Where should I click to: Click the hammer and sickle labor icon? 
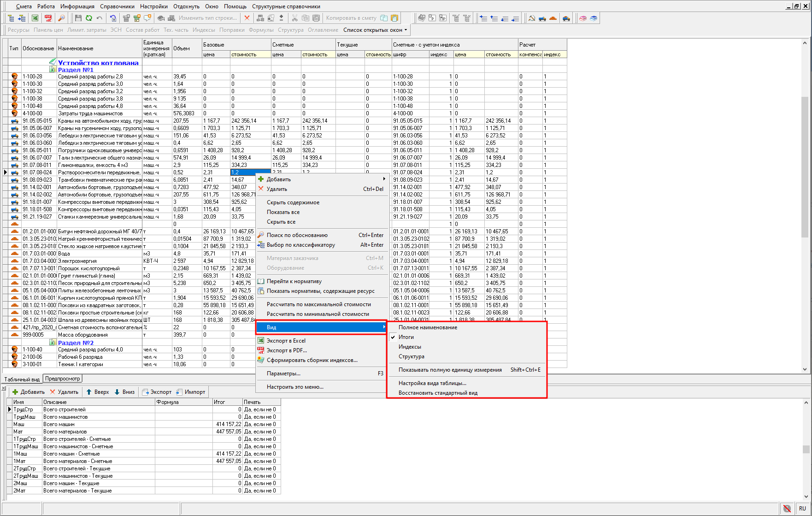click(x=531, y=18)
